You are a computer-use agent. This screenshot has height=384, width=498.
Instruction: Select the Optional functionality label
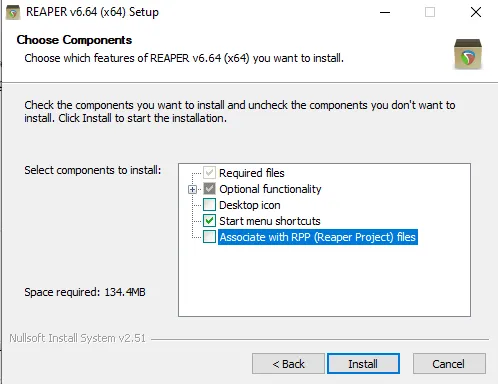click(270, 189)
